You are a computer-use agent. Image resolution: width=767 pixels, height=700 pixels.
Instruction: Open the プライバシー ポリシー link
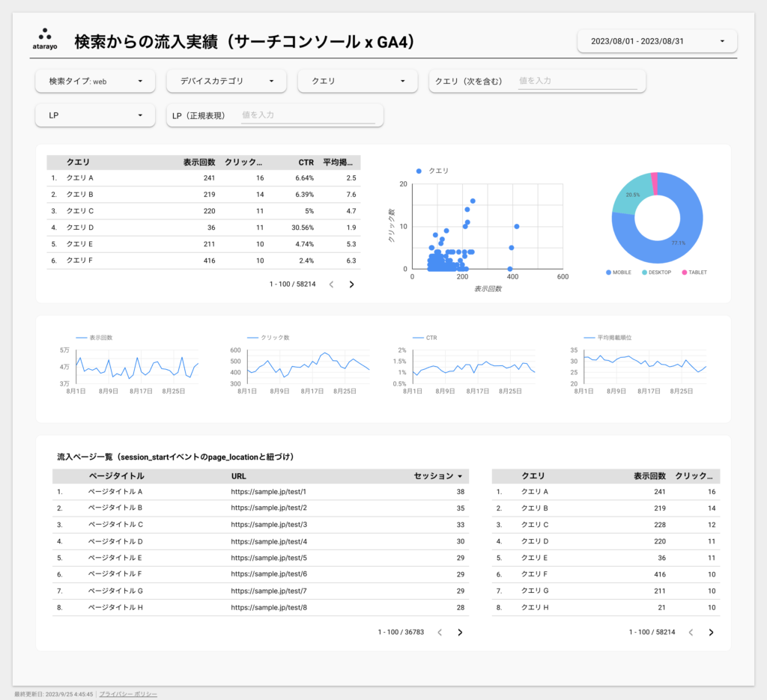tap(127, 693)
